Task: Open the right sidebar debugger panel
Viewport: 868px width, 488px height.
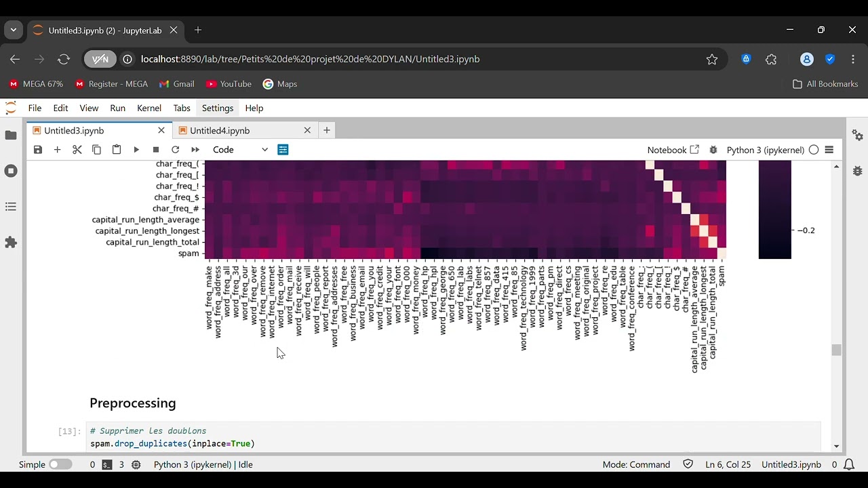Action: [x=857, y=171]
